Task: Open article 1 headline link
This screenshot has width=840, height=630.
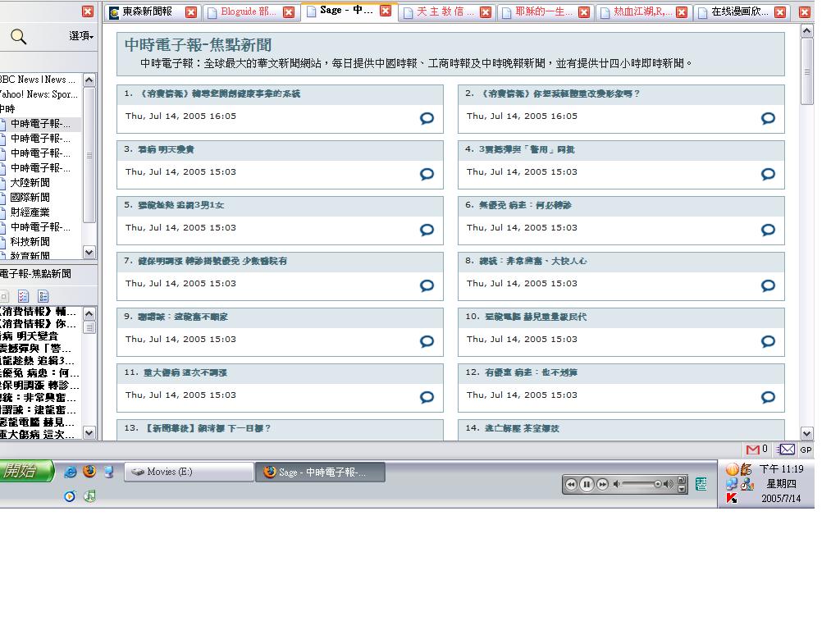Action: (220, 94)
